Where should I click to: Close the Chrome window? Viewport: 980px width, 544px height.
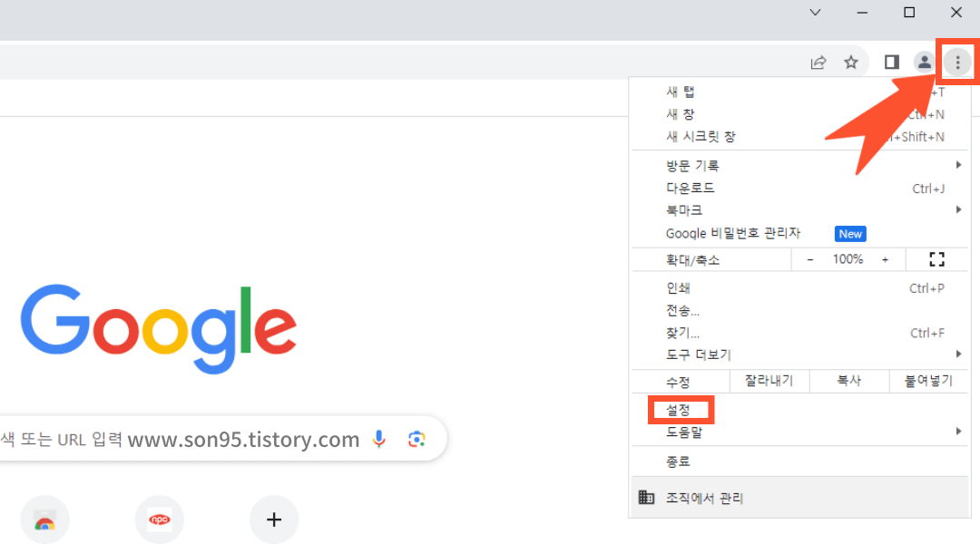click(x=956, y=13)
